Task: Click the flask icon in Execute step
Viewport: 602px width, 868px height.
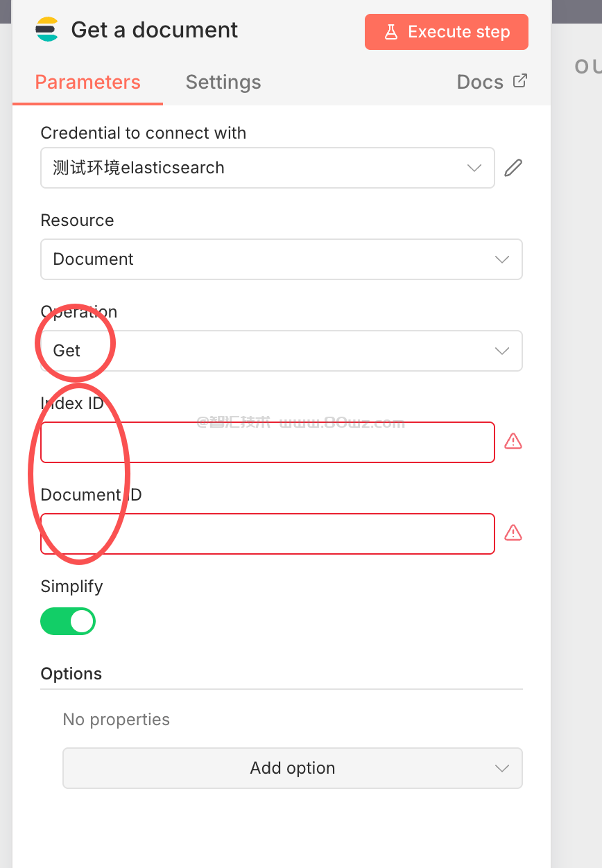Action: click(391, 32)
